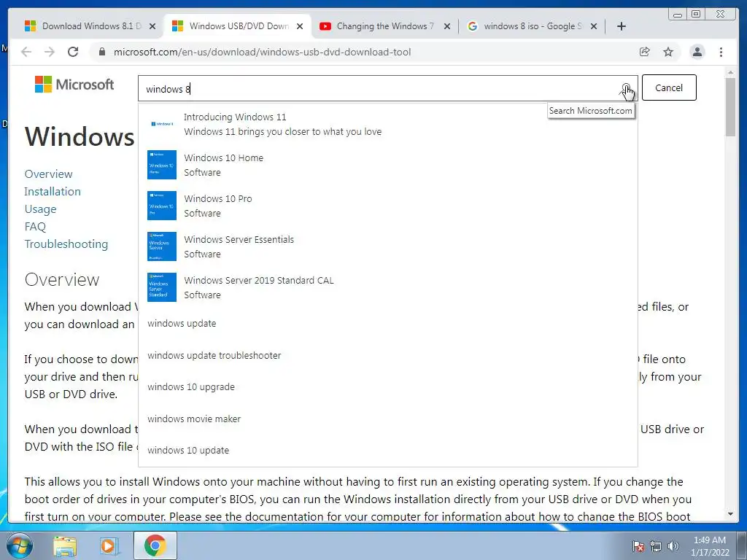747x560 pixels.
Task: Click the Windows 10 Pro product thumbnail
Action: 162,206
